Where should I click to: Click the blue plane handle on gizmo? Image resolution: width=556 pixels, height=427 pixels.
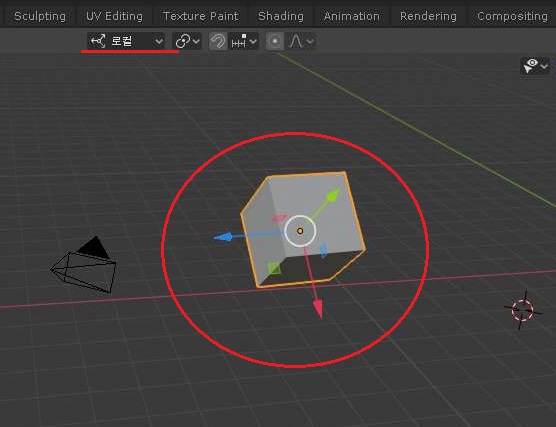[x=323, y=250]
